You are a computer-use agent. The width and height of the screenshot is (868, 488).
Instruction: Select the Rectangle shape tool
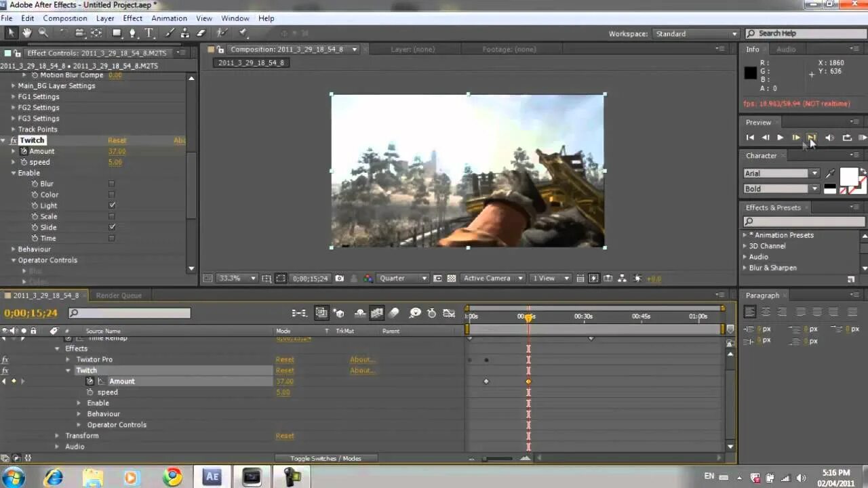pos(117,33)
